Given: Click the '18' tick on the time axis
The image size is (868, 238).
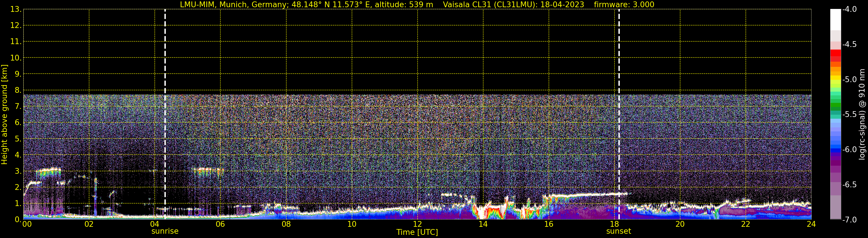Looking at the screenshot, I should [615, 224].
